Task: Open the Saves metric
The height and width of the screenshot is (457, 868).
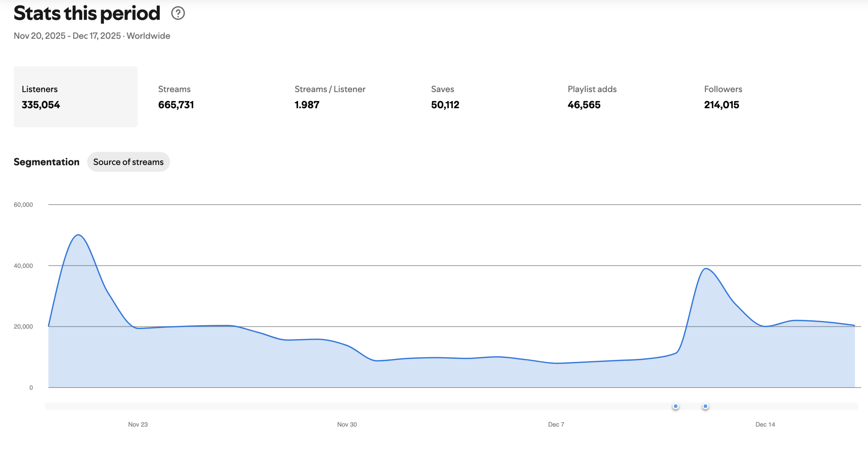Action: tap(445, 97)
